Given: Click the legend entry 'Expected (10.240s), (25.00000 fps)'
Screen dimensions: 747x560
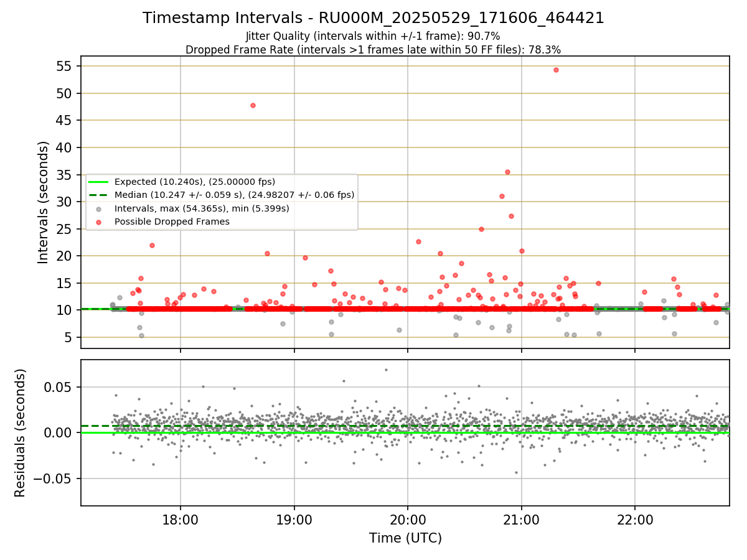Looking at the screenshot, I should (x=195, y=182).
